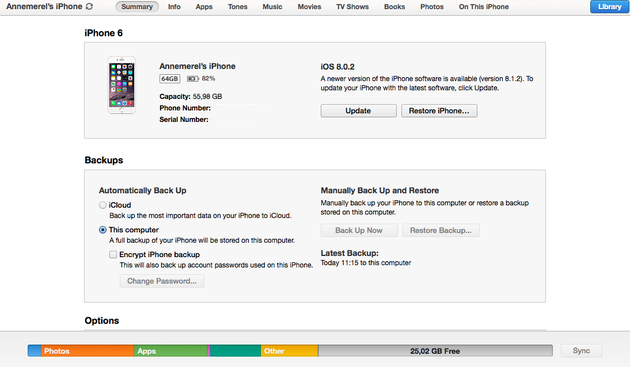Click the 25,02 GB Free segment

(436, 351)
